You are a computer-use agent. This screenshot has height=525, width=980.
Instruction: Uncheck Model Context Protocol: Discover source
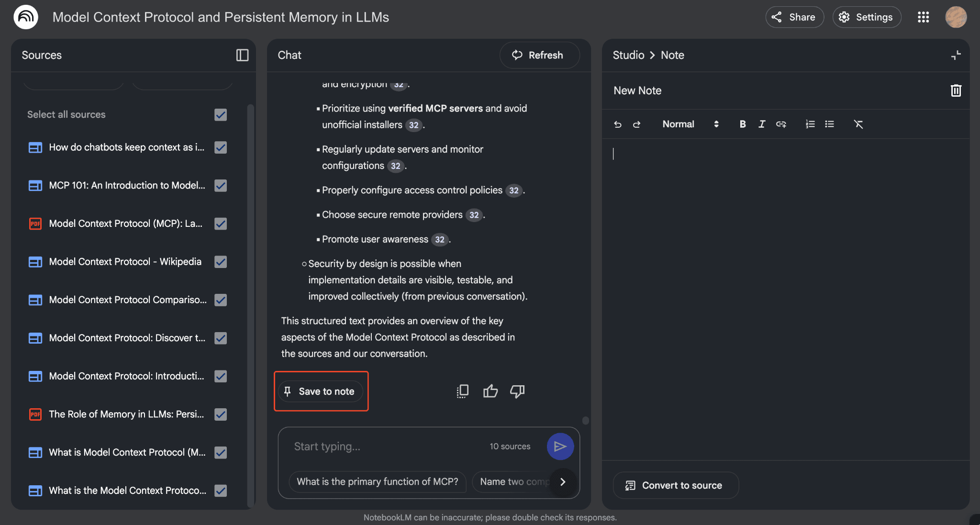pyautogui.click(x=221, y=338)
